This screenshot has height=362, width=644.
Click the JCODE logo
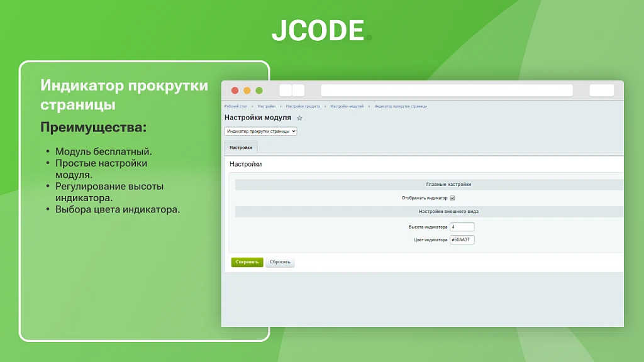321,30
